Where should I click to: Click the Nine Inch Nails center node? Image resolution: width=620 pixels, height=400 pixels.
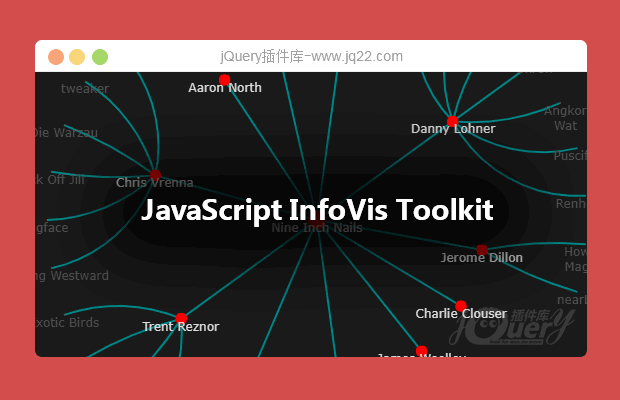(316, 220)
